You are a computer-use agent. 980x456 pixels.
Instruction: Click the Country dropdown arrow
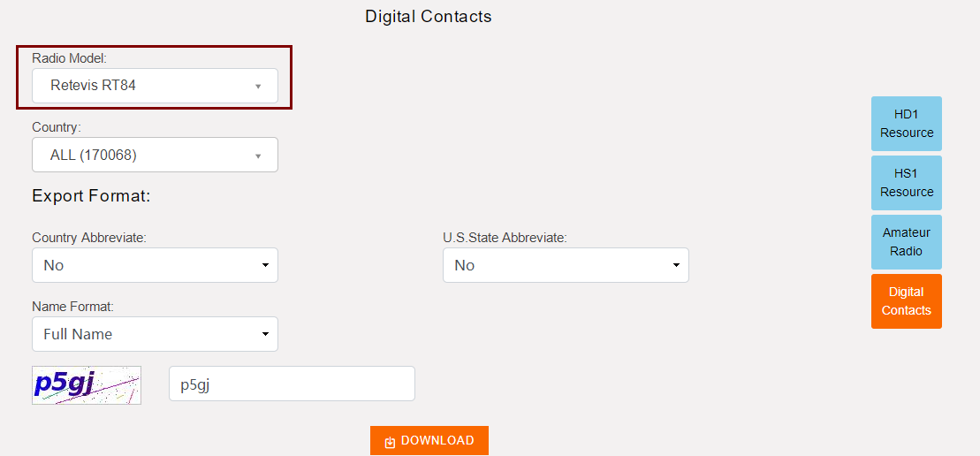258,156
